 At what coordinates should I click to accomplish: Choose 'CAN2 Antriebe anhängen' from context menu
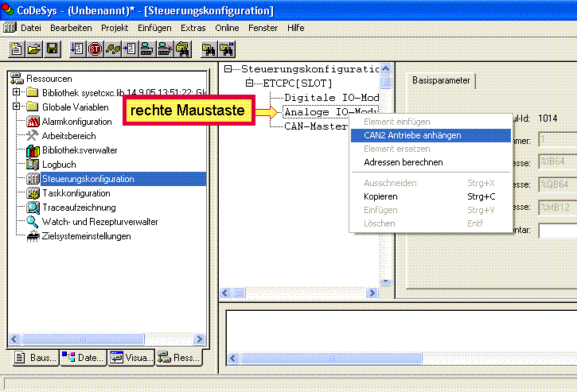pos(412,135)
